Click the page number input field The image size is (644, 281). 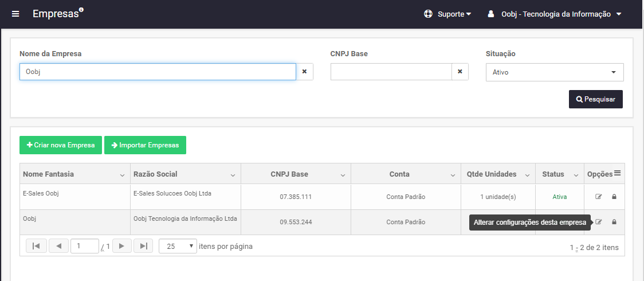[85, 246]
